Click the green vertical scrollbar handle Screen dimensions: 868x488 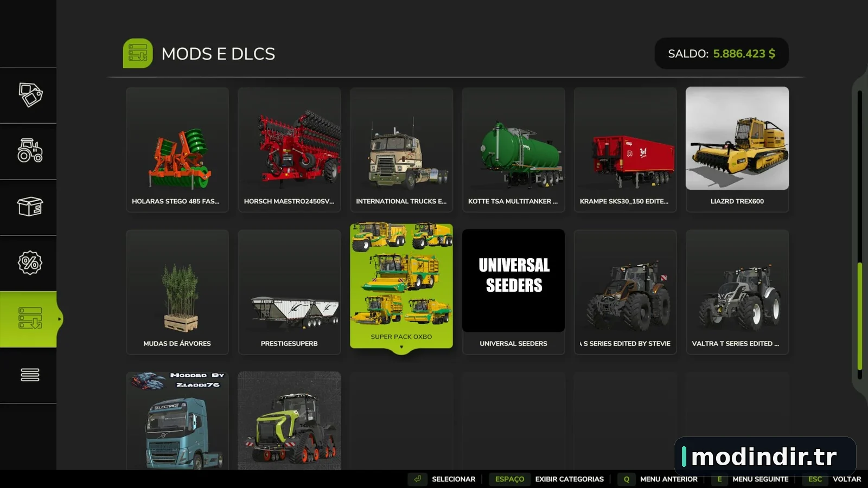[860, 316]
